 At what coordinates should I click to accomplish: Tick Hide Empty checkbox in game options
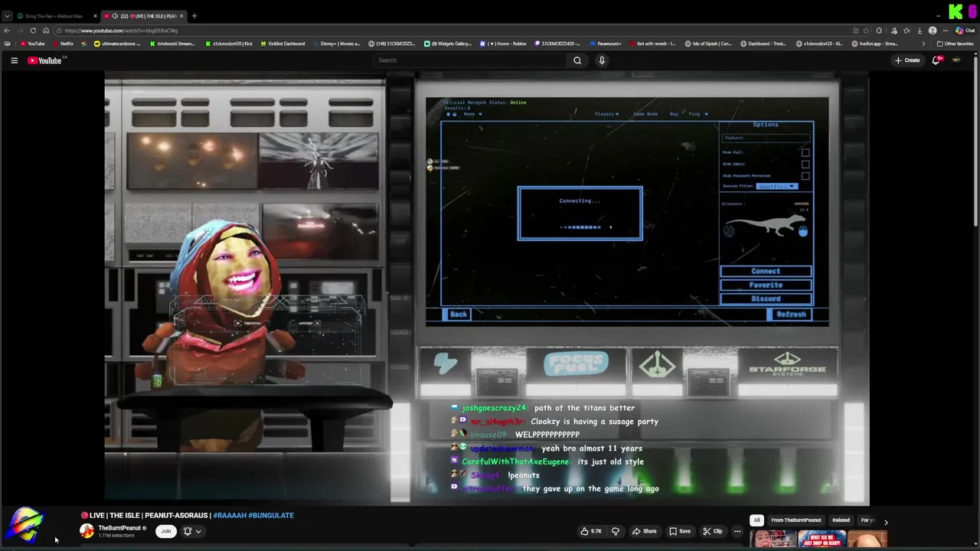point(805,164)
